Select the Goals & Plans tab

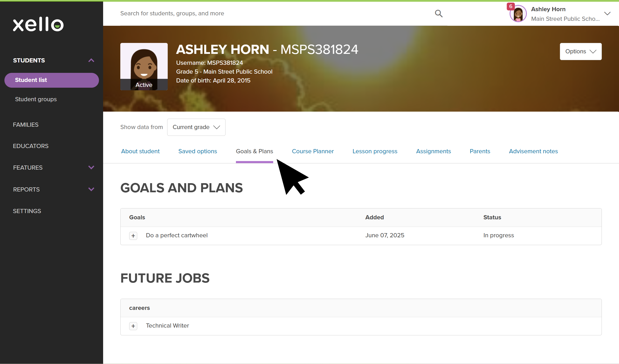click(254, 151)
